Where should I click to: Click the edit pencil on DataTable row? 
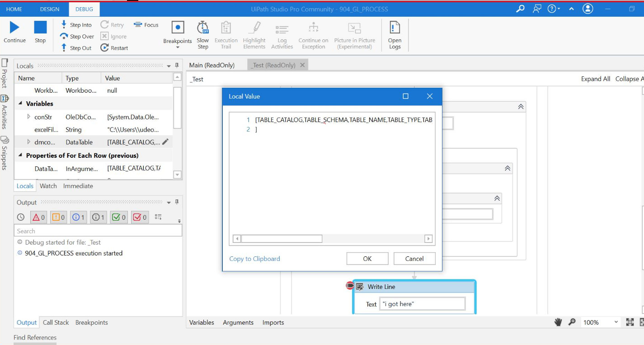coord(165,142)
